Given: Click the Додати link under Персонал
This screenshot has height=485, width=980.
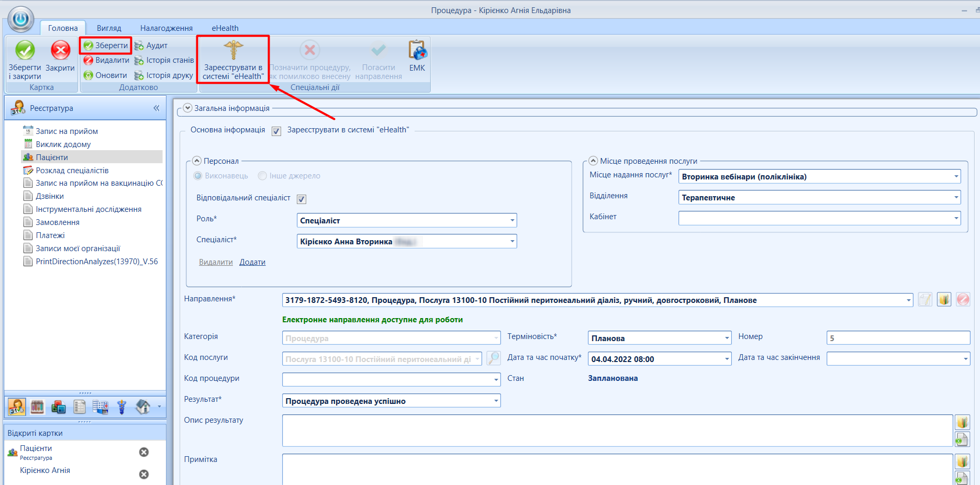Looking at the screenshot, I should (252, 262).
